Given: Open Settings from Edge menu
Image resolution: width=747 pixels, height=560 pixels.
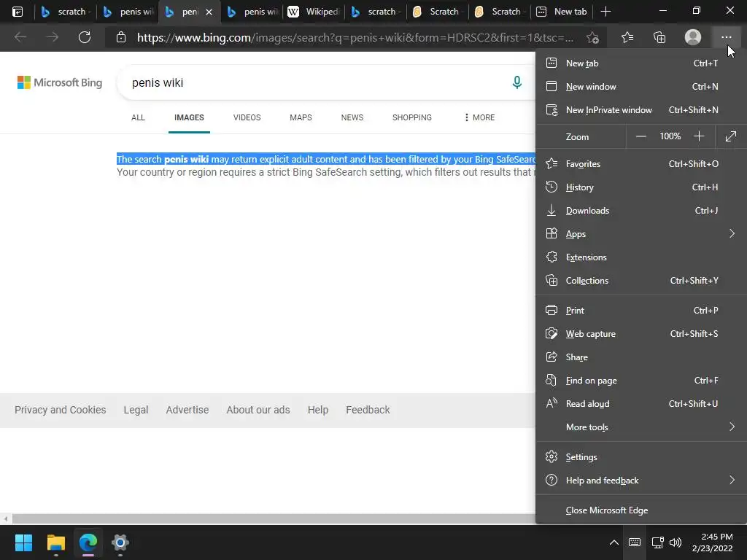Looking at the screenshot, I should [x=640, y=457].
